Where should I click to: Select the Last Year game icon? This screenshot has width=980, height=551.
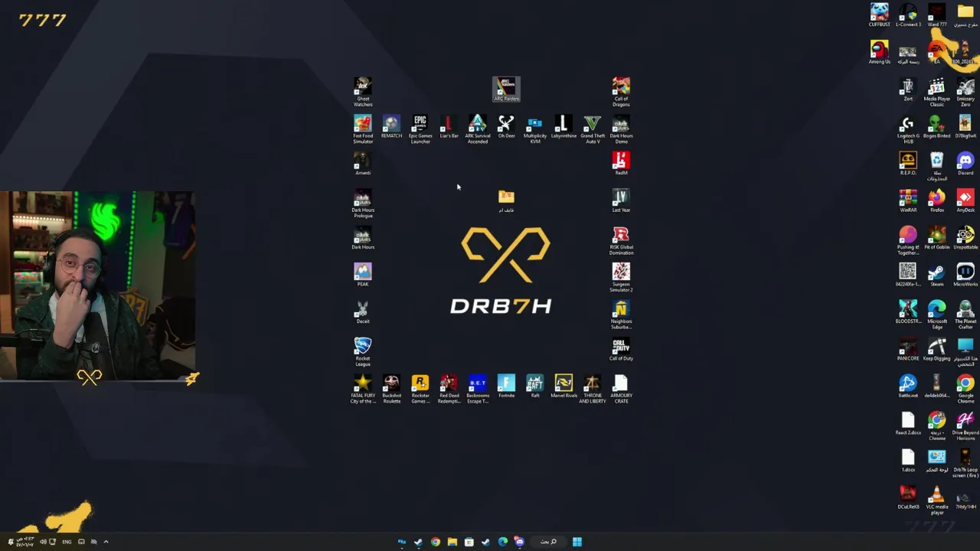point(621,201)
